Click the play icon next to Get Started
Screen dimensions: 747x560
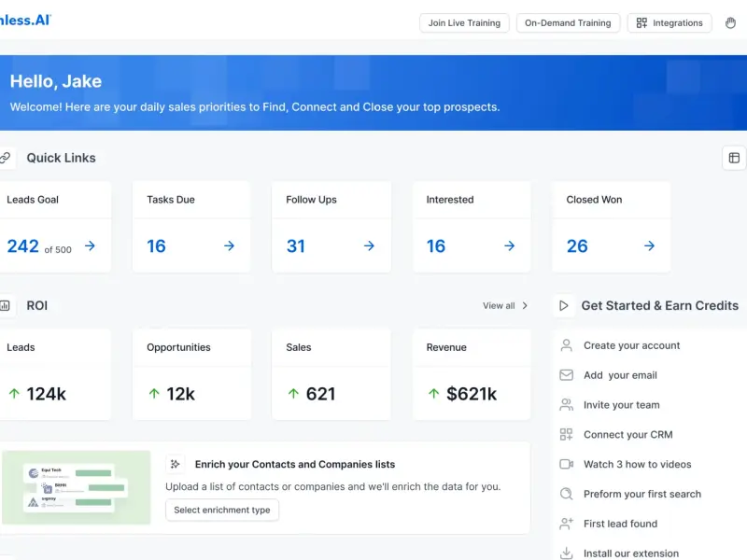563,305
